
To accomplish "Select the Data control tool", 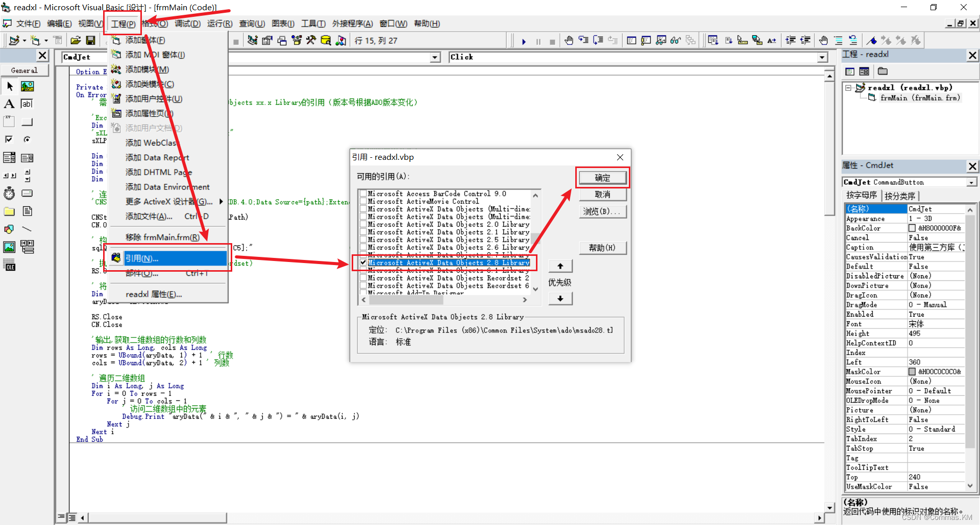I will [27, 247].
